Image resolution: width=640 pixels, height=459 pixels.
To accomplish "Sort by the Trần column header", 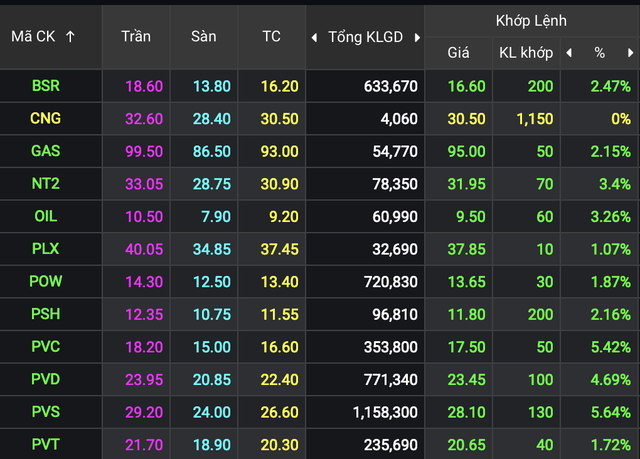I will coord(136,37).
